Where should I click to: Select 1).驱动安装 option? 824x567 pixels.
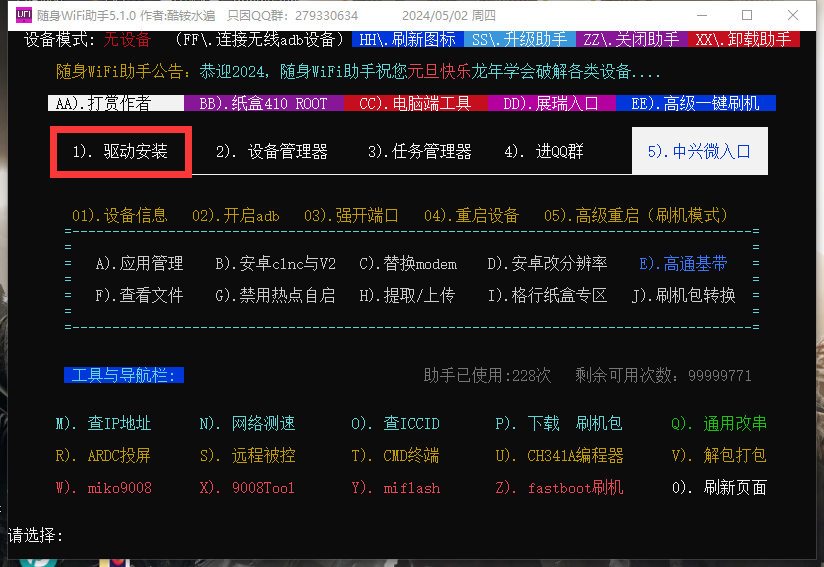(121, 151)
